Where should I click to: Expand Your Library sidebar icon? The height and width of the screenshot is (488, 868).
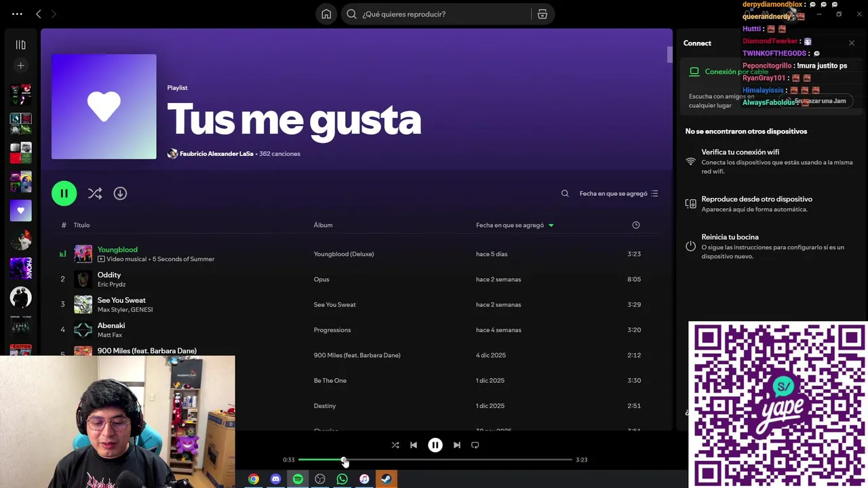pos(20,45)
